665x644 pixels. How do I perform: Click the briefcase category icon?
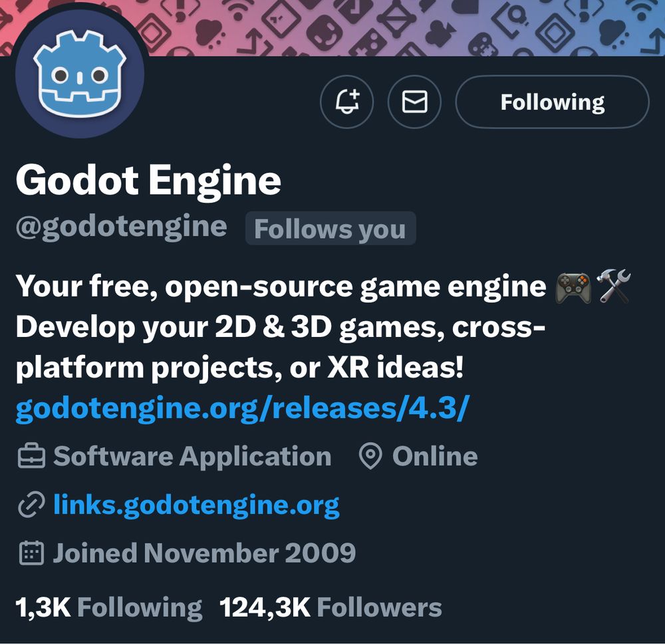pyautogui.click(x=31, y=456)
